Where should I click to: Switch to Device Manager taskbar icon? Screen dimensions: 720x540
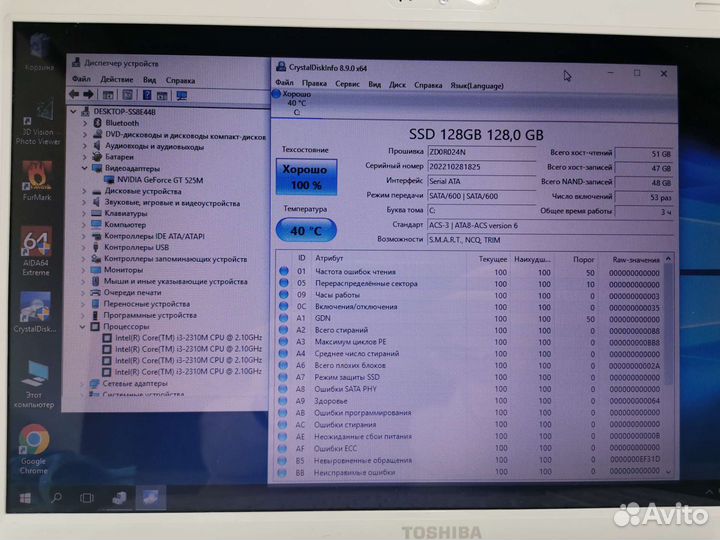pyautogui.click(x=119, y=498)
